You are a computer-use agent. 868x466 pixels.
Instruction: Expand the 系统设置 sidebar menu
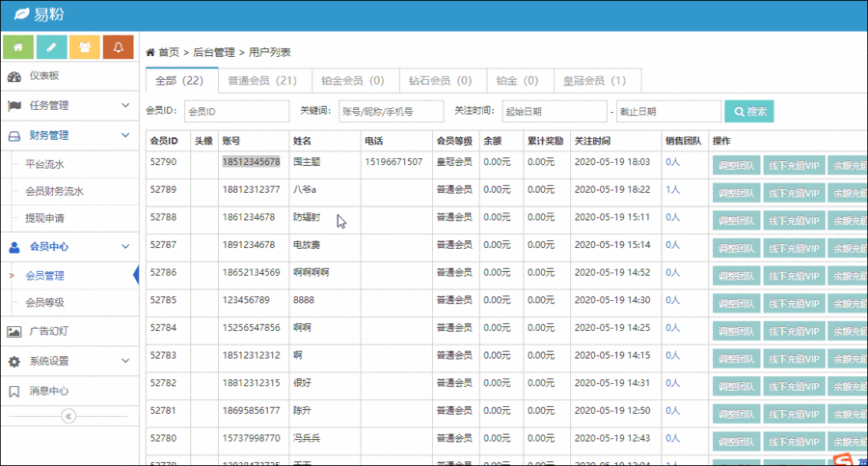pos(124,362)
